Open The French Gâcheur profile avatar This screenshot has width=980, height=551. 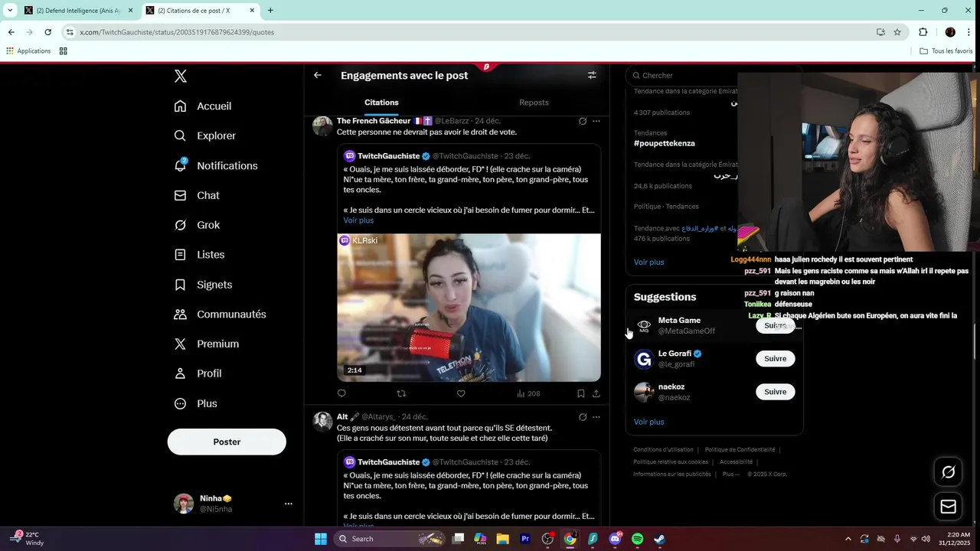pyautogui.click(x=322, y=126)
